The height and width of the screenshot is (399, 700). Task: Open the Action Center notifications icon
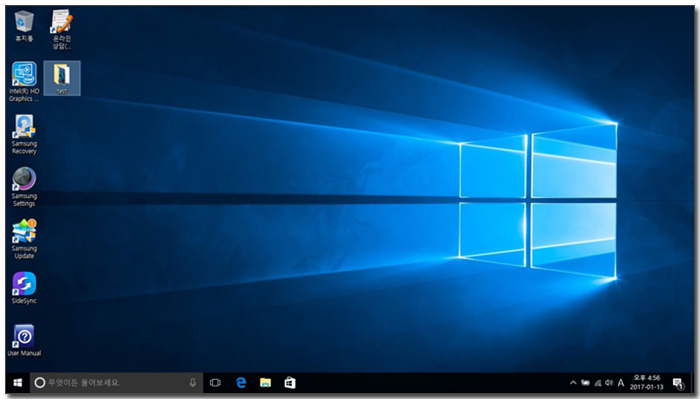tap(678, 383)
